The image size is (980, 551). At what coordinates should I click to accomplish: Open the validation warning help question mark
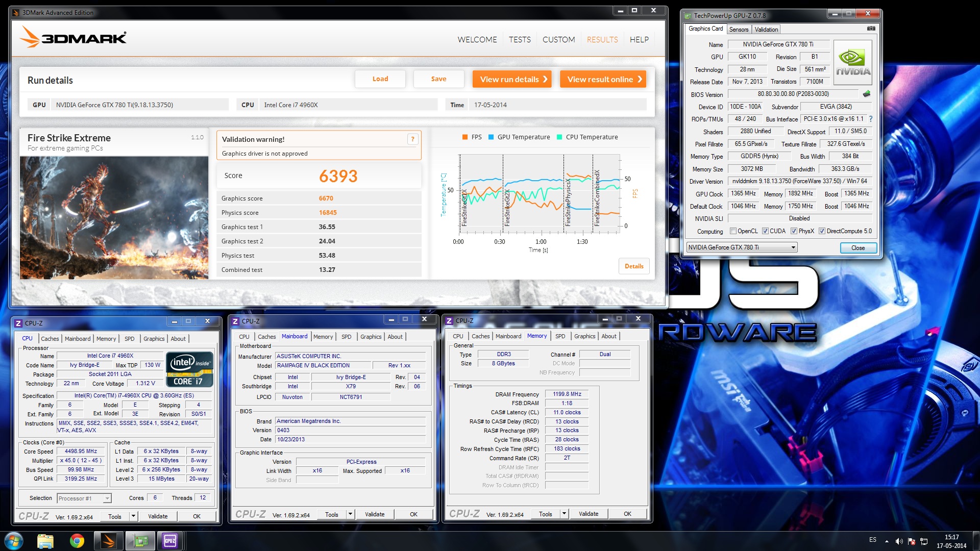click(x=412, y=139)
